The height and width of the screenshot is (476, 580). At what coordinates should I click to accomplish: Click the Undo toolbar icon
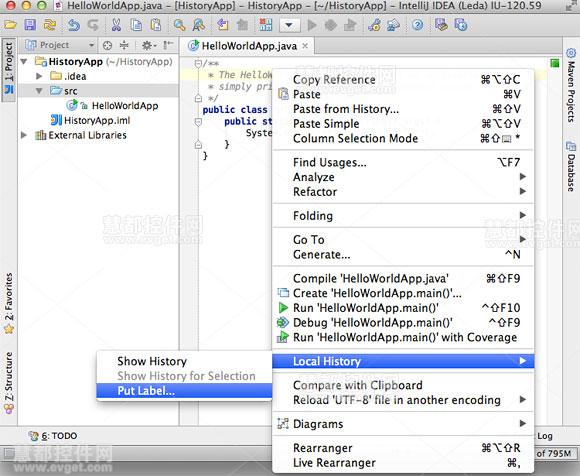(x=74, y=25)
